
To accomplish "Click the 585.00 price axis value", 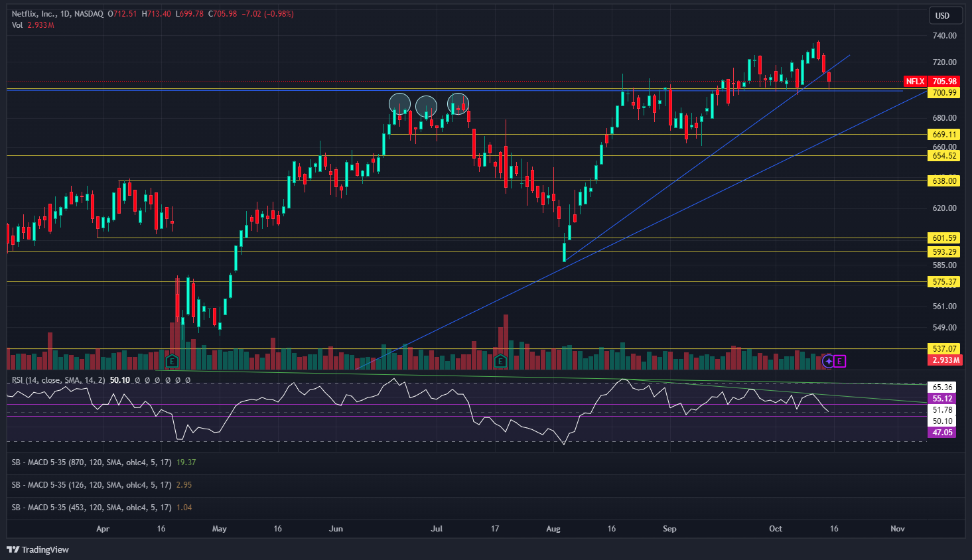I will (x=944, y=265).
